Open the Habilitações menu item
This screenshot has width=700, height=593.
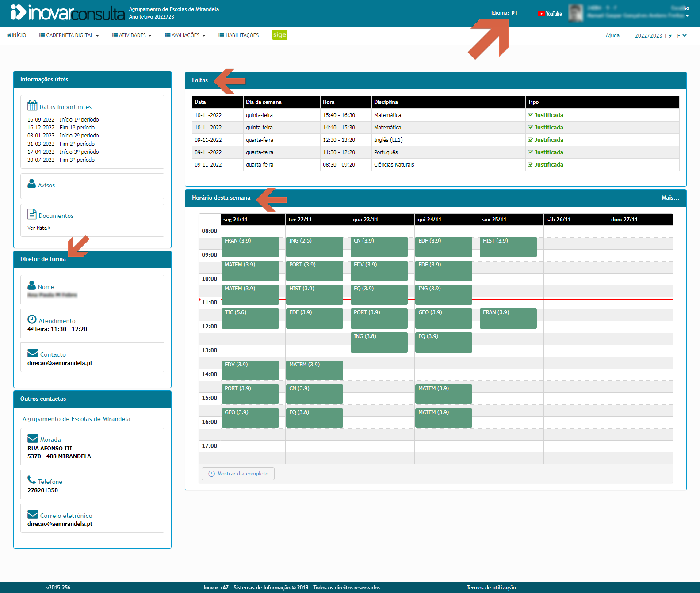(x=239, y=35)
